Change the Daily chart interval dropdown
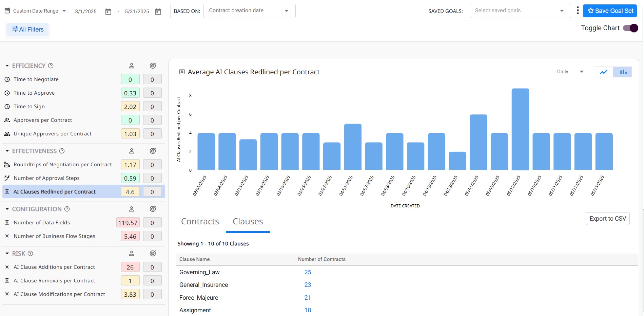This screenshot has width=644, height=316. click(570, 72)
